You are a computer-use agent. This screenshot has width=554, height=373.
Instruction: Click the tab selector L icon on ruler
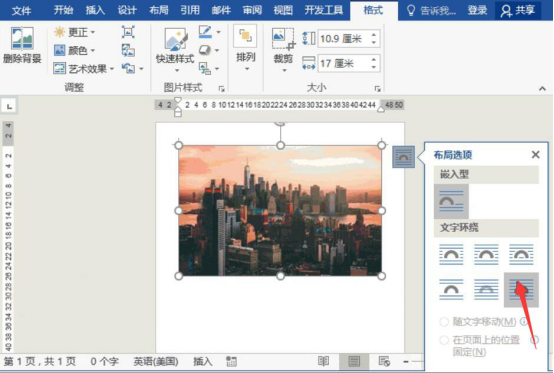point(9,106)
